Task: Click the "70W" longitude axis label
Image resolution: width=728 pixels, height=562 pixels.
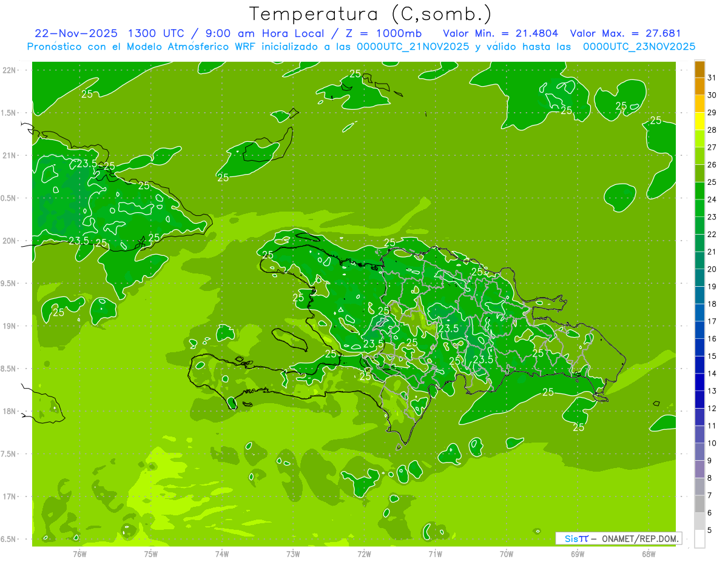Action: pyautogui.click(x=507, y=554)
